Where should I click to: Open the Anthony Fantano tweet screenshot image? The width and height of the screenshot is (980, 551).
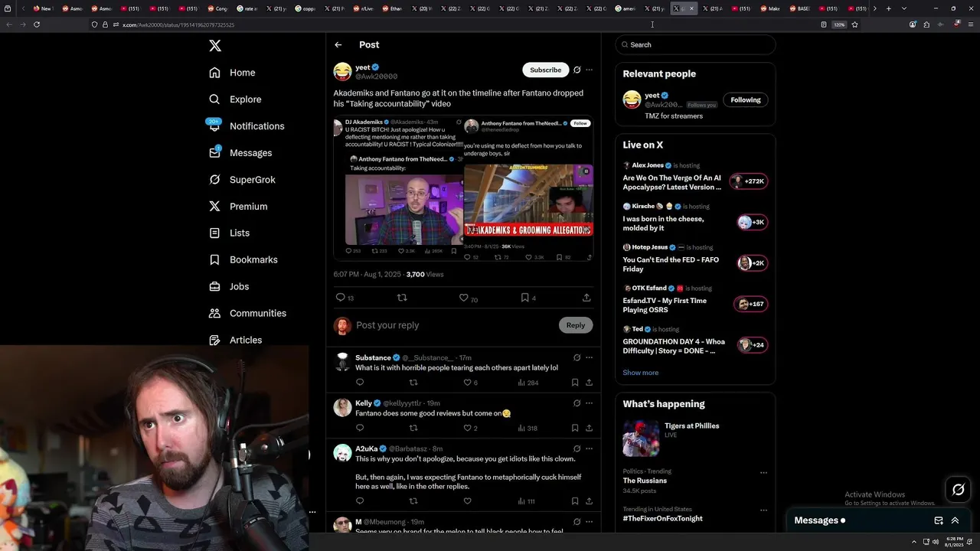(528, 188)
